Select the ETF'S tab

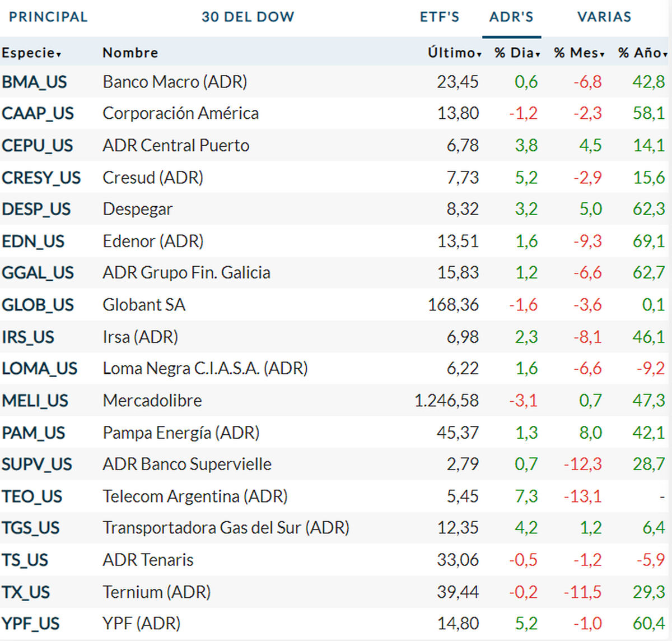[440, 17]
